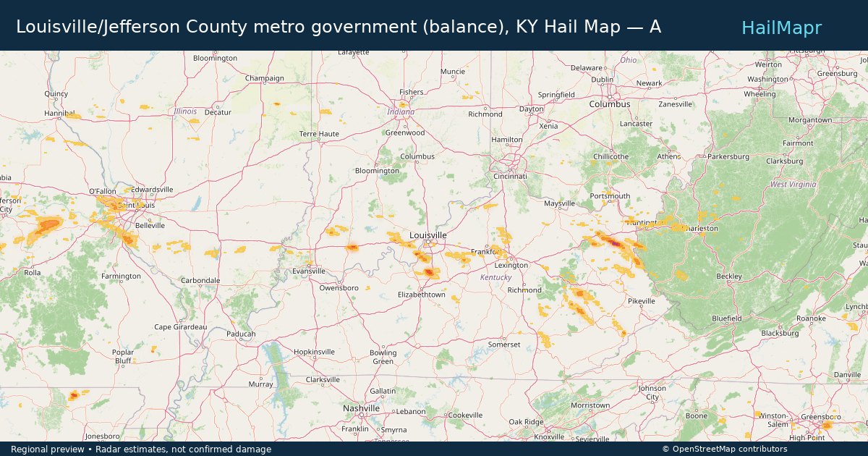
Task: Click the HailMapr logo
Action: 781,28
